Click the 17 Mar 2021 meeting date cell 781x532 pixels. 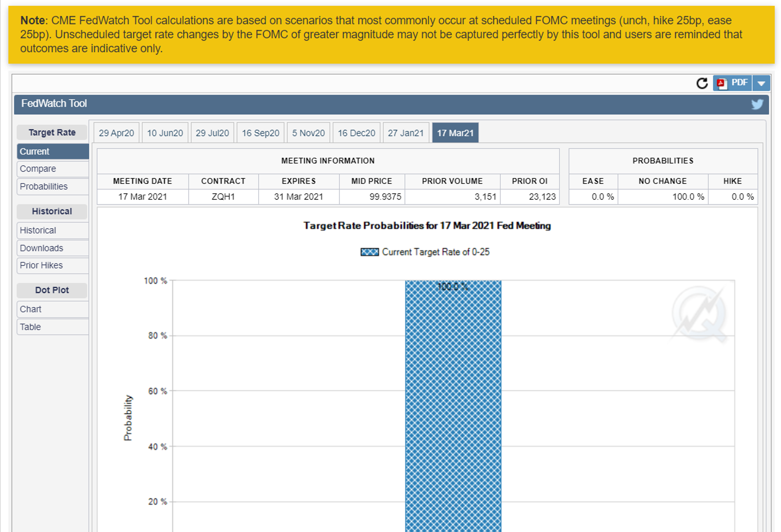pos(143,197)
